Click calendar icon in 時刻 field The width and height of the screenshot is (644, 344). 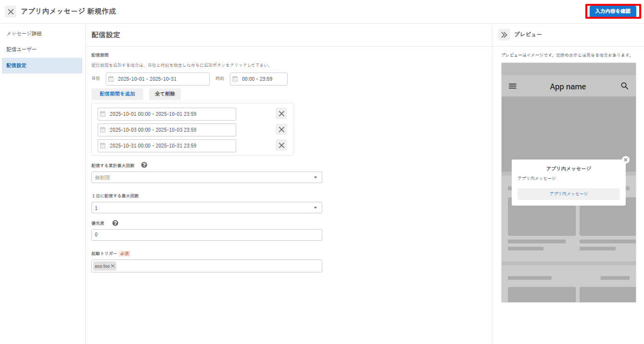pos(235,79)
